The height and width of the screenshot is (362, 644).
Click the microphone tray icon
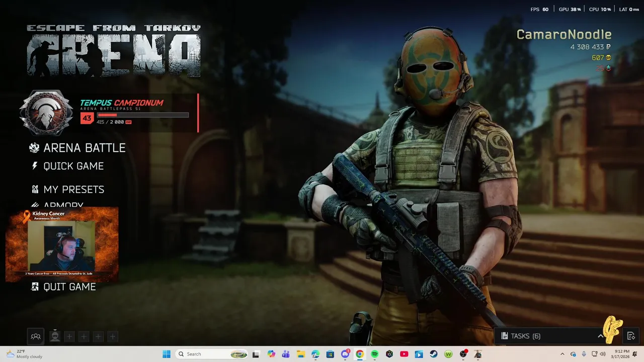584,354
